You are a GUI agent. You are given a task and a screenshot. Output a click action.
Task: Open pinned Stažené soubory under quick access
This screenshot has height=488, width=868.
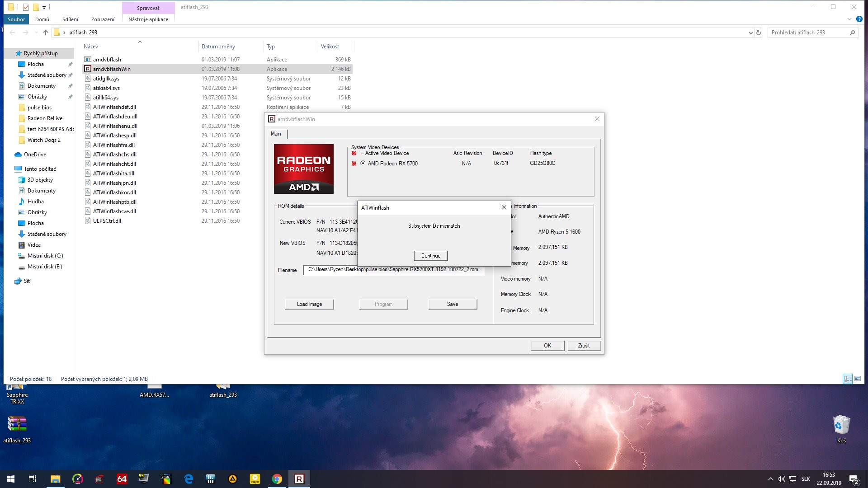[x=47, y=75]
